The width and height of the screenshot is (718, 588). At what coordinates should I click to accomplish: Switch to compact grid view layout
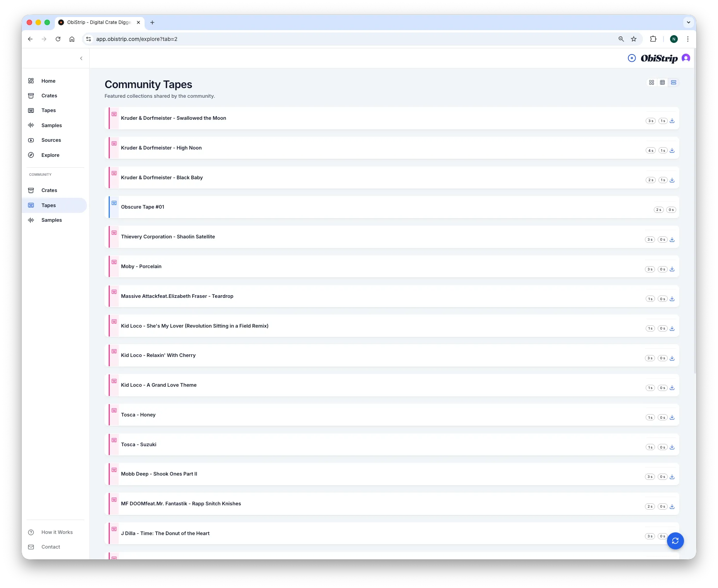pos(663,82)
